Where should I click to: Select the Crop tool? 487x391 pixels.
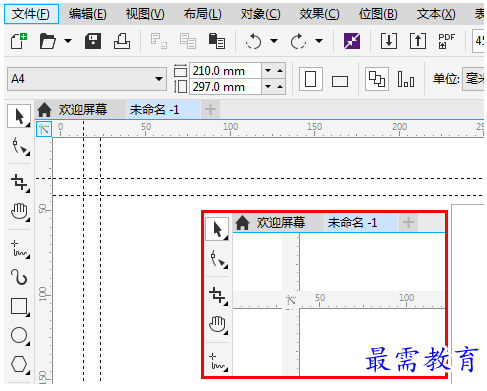(x=20, y=183)
